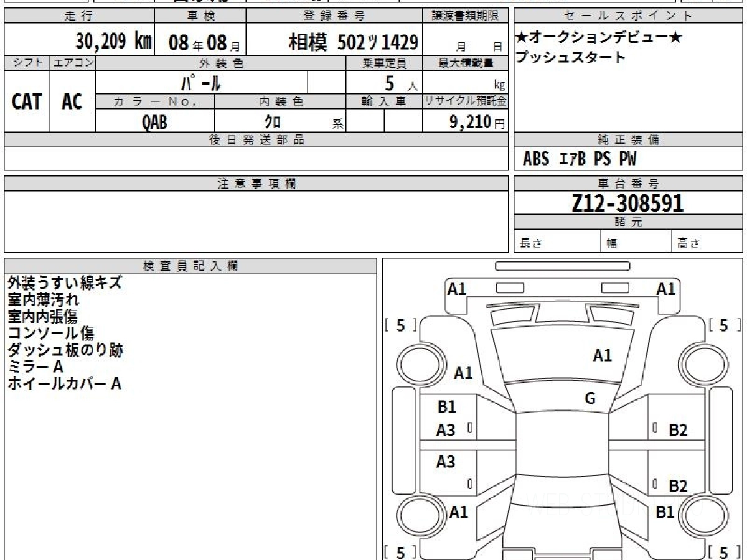Image resolution: width=747 pixels, height=560 pixels.
Task: Click the A1 mark on the hood diagram
Action: pos(602,356)
